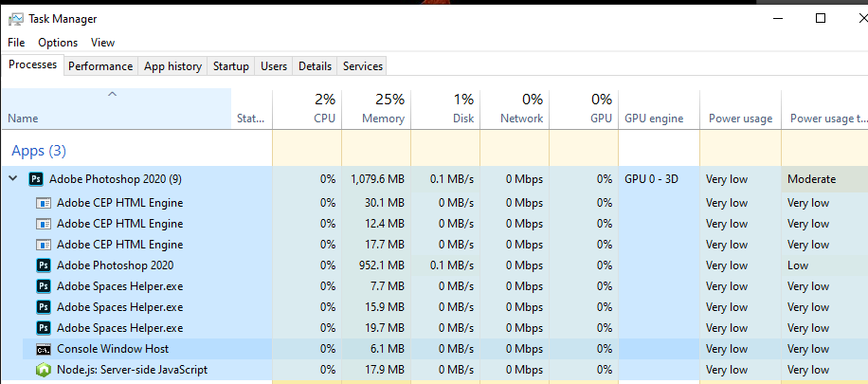Select the Console Window Host row
868x384 pixels.
pos(142,349)
